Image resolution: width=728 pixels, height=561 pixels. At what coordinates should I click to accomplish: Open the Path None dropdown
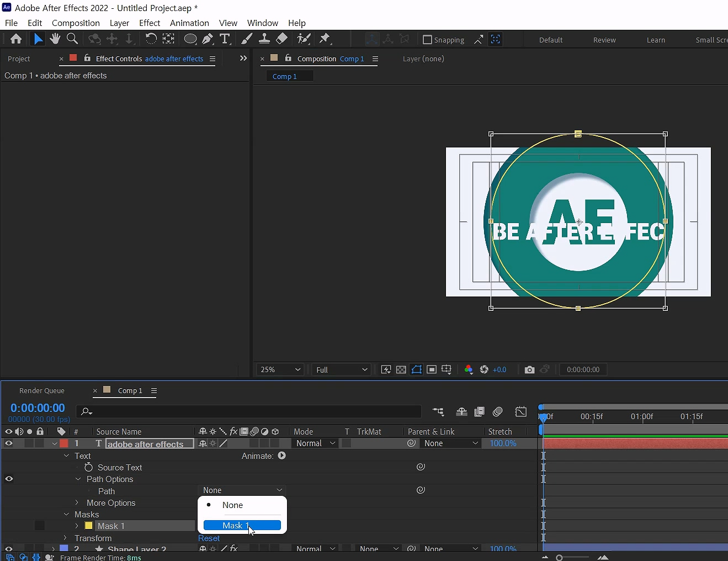(x=242, y=490)
